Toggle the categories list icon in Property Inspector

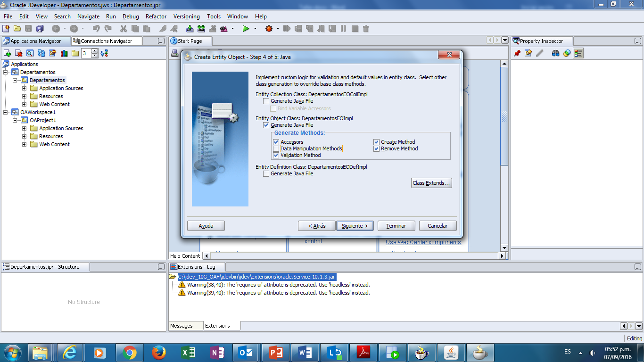(x=578, y=53)
